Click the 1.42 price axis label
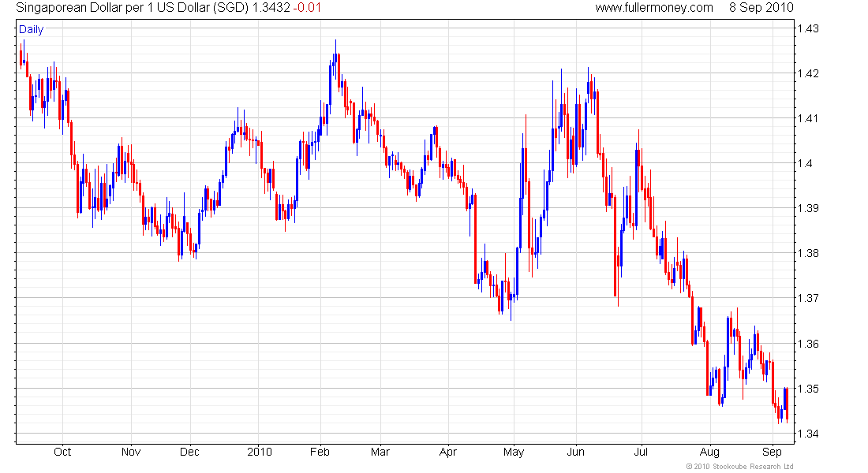 point(808,73)
